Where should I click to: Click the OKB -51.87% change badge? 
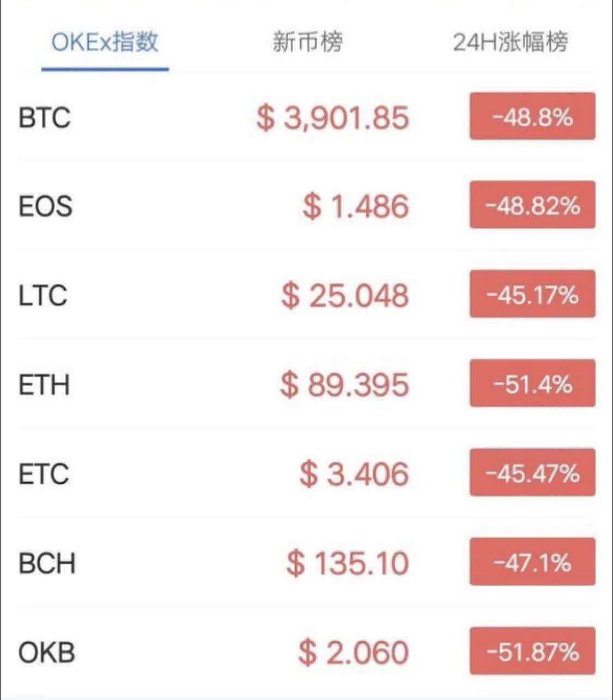(x=532, y=651)
